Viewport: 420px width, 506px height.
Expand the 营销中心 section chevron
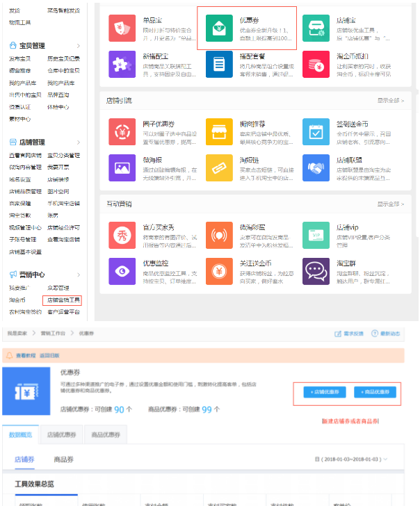click(x=79, y=275)
